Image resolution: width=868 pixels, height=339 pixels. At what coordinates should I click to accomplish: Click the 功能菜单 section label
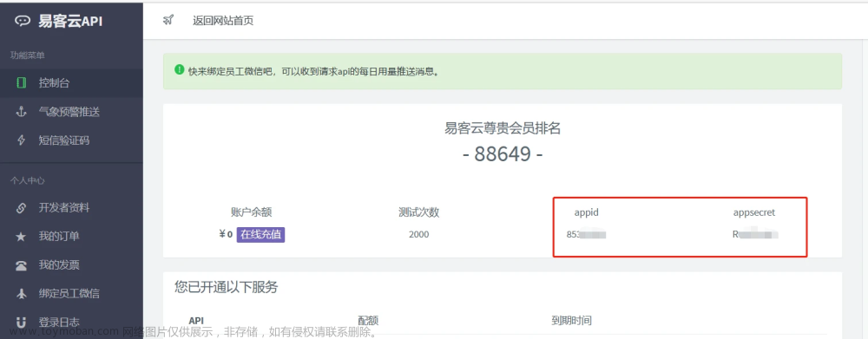coord(28,55)
